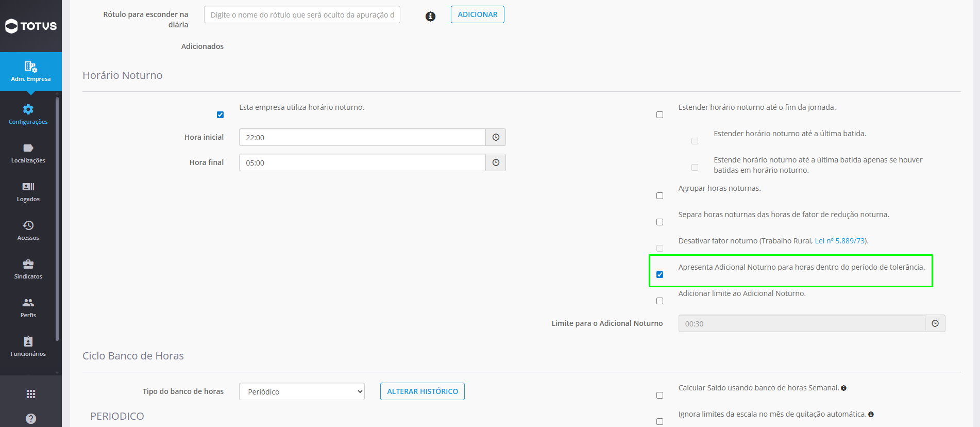Open clock picker for Hora inicial
The width and height of the screenshot is (980, 427).
(496, 137)
